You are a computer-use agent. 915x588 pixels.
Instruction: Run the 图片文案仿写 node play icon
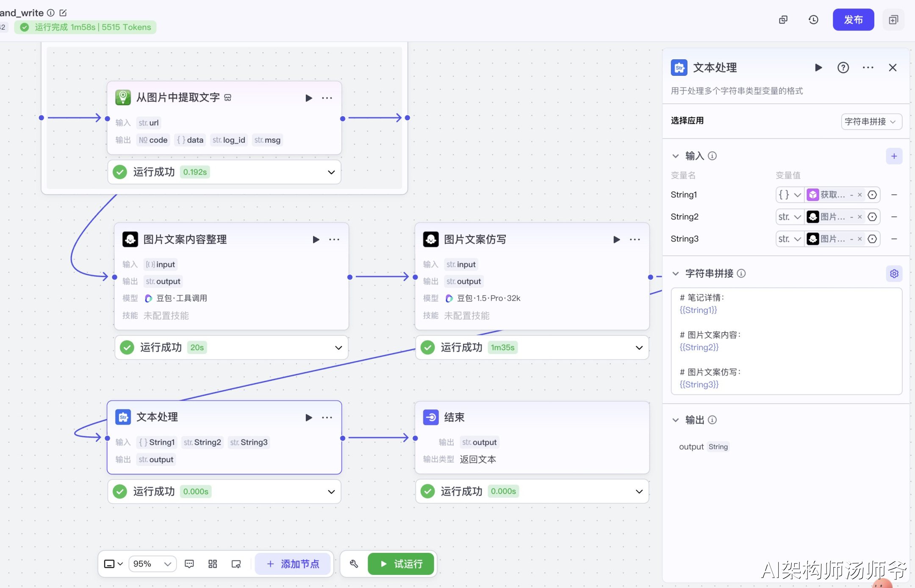click(x=616, y=240)
